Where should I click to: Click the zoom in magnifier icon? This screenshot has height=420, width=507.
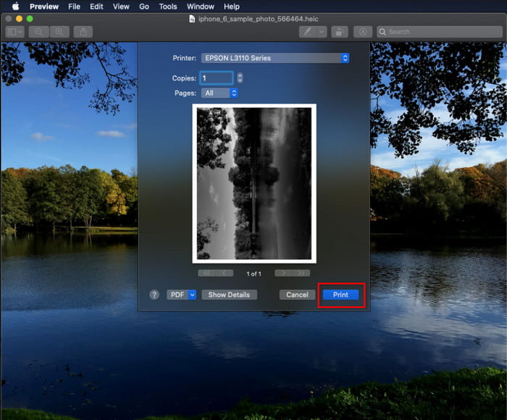(x=59, y=32)
